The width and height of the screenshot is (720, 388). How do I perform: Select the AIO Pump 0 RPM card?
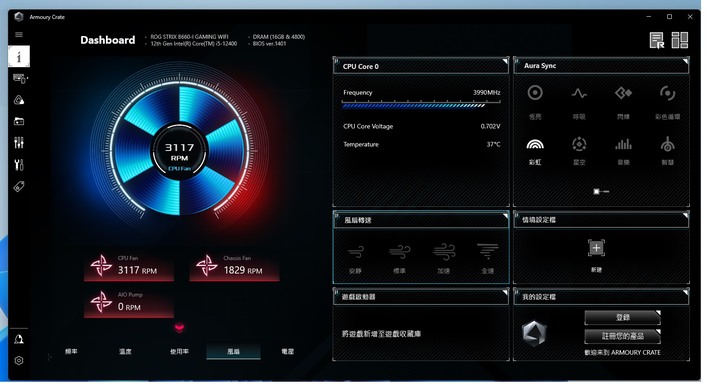pyautogui.click(x=129, y=303)
